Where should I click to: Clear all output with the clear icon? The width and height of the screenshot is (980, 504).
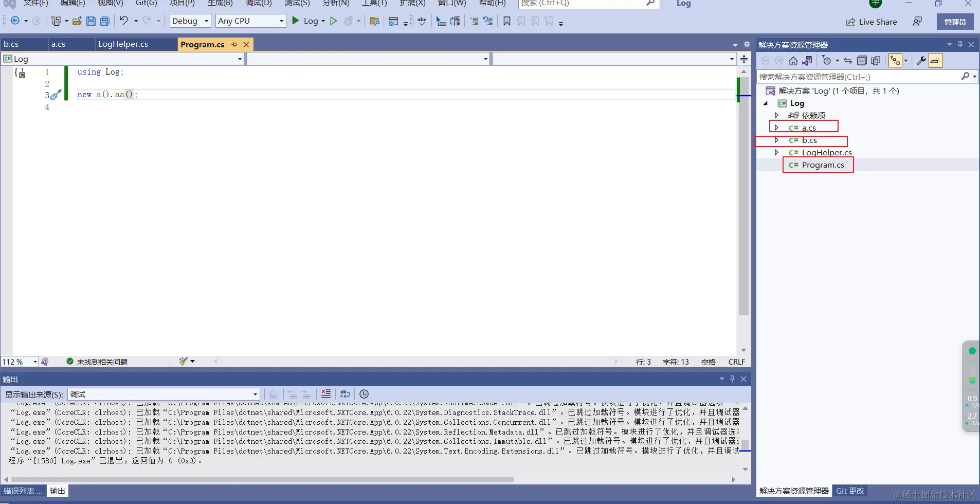pos(326,394)
